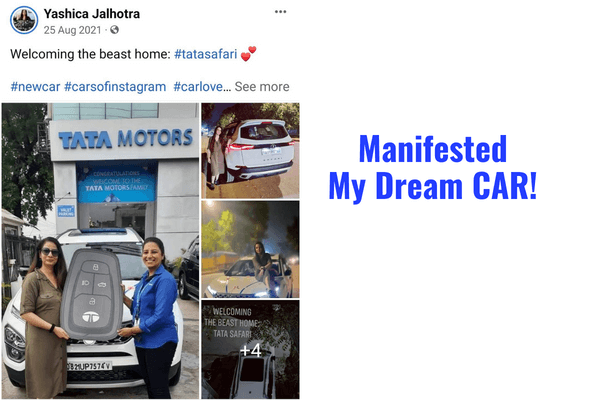Expand caption with See more
Image resolution: width=600 pixels, height=400 pixels.
(x=262, y=87)
